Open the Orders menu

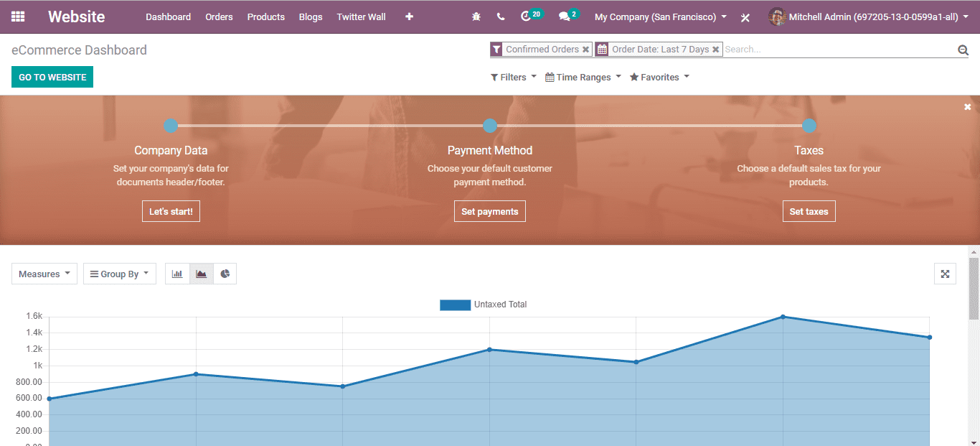(x=219, y=17)
